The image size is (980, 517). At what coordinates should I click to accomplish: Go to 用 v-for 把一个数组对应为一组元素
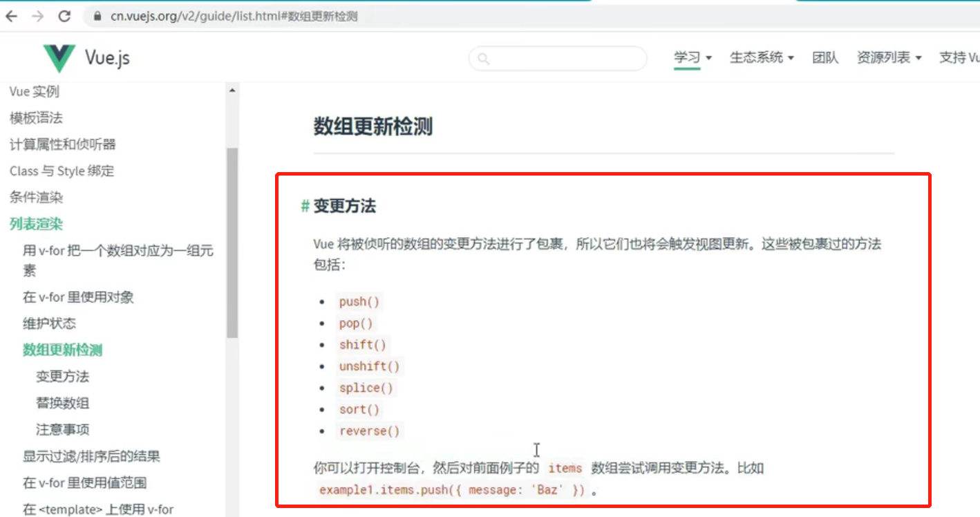(118, 261)
